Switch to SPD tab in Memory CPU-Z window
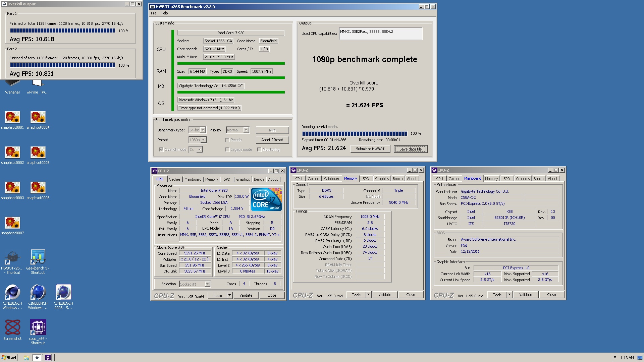Image resolution: width=644 pixels, height=362 pixels. [366, 179]
